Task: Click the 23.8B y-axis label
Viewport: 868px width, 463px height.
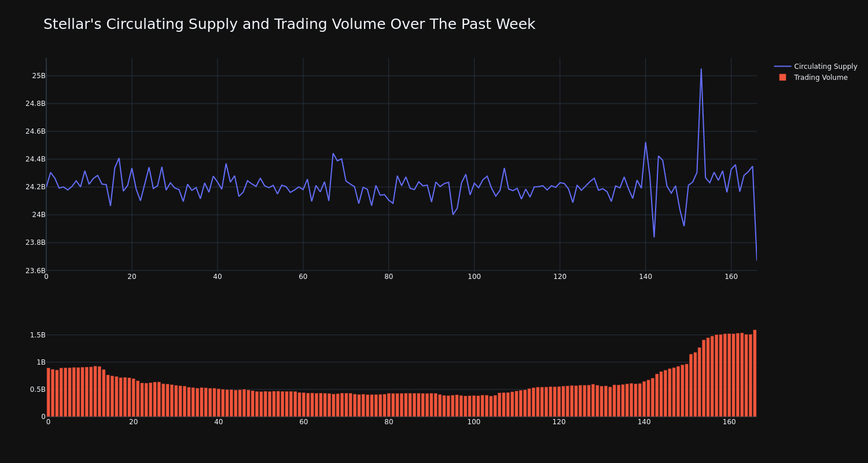Action: pos(35,242)
